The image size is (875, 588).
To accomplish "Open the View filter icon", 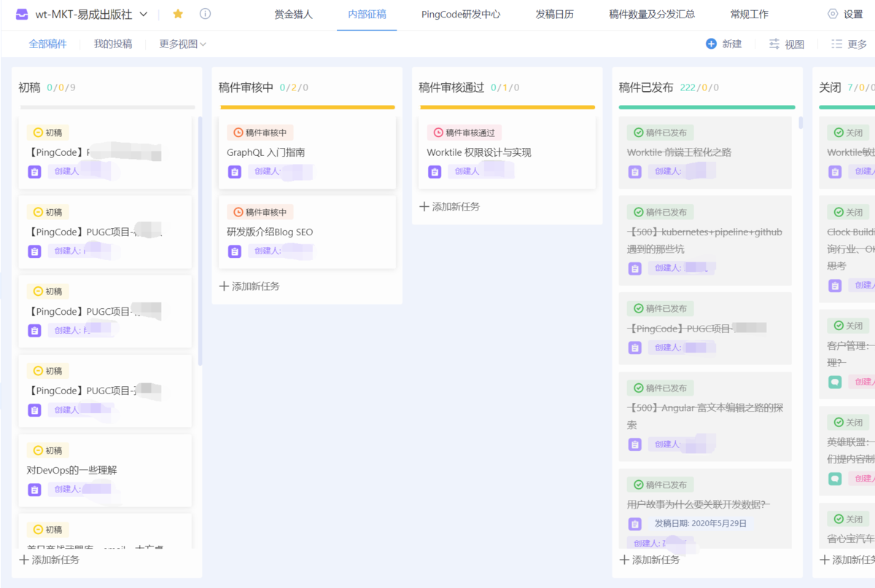I will pyautogui.click(x=774, y=44).
